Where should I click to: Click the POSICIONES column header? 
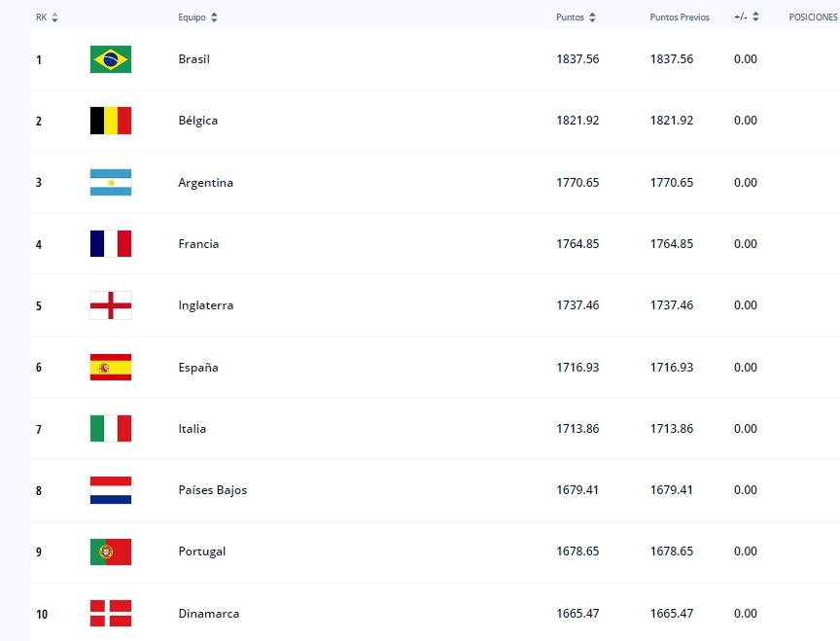point(813,18)
